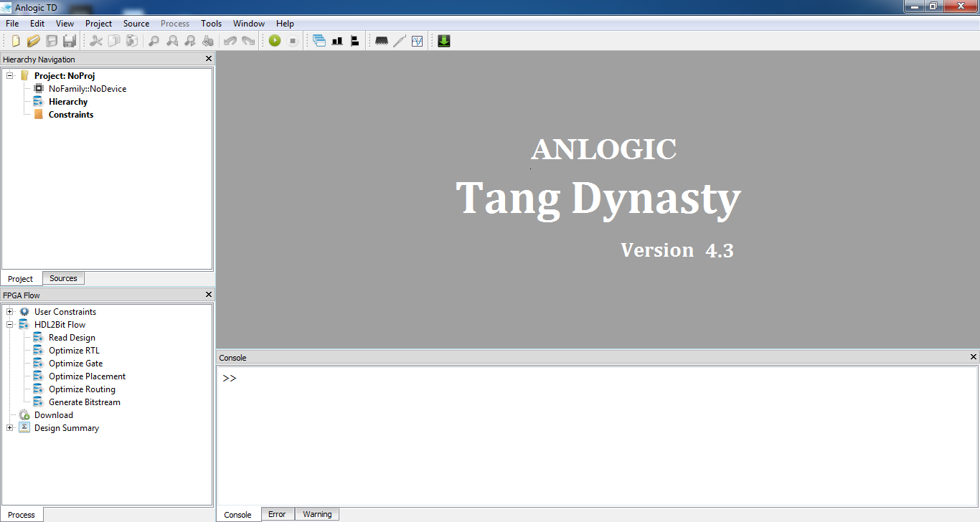Switch to the Sources tab
This screenshot has width=980, height=522.
coord(63,278)
